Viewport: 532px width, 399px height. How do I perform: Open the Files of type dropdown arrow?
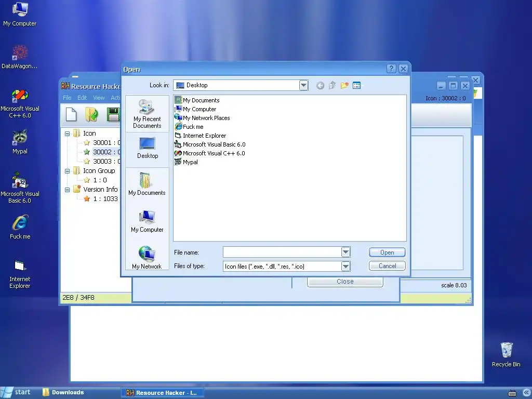[345, 267]
